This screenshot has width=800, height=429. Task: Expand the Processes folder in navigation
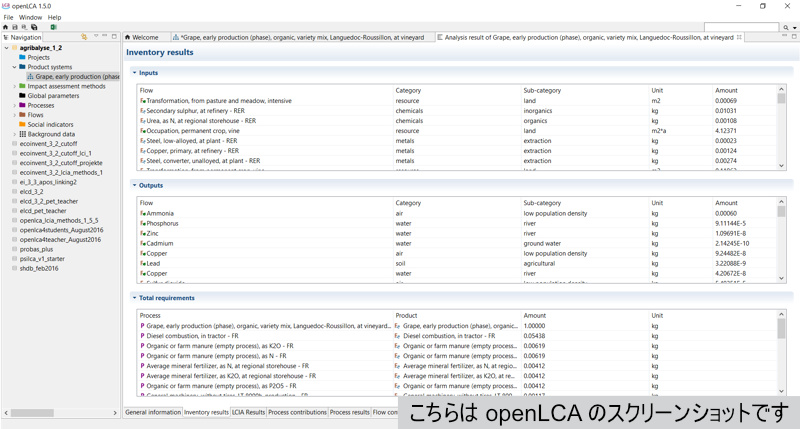pyautogui.click(x=14, y=105)
